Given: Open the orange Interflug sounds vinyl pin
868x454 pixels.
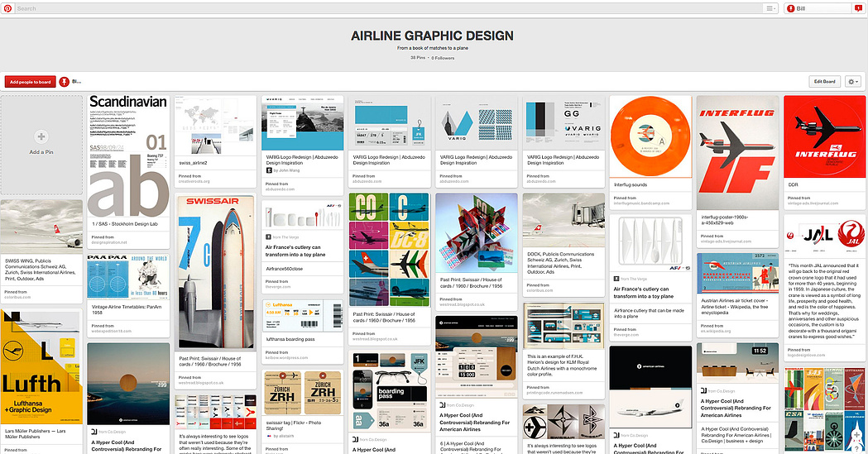Looking at the screenshot, I should 650,136.
